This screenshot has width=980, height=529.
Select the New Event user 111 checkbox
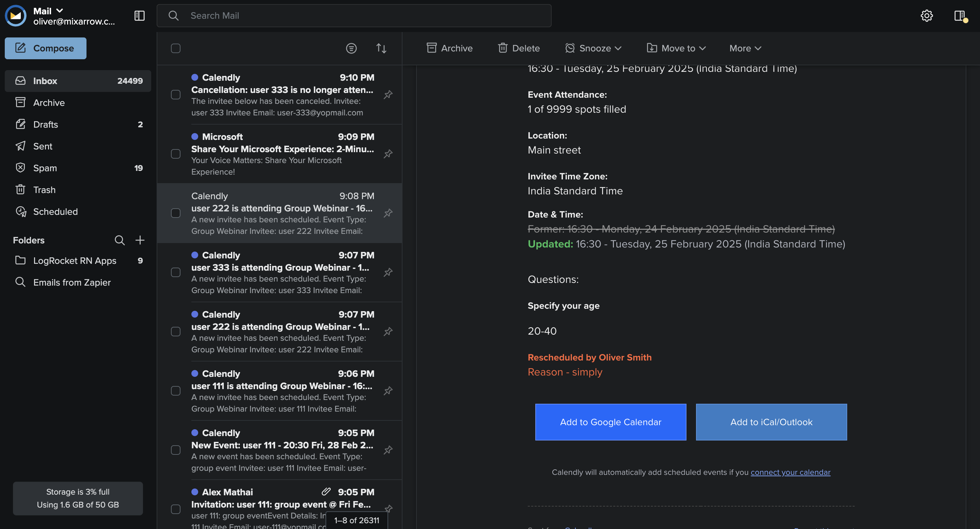175,450
